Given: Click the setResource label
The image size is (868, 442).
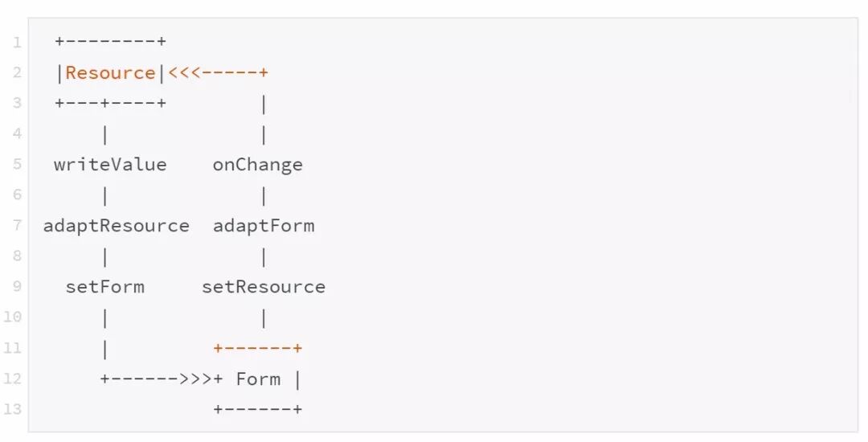Looking at the screenshot, I should (x=263, y=287).
